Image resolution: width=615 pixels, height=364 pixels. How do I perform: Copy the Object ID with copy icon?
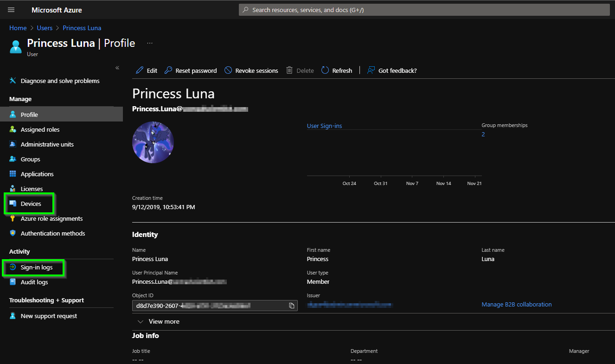coord(292,306)
